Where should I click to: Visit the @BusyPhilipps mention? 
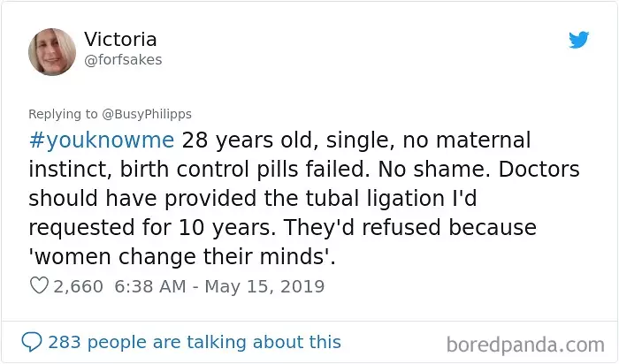click(147, 114)
